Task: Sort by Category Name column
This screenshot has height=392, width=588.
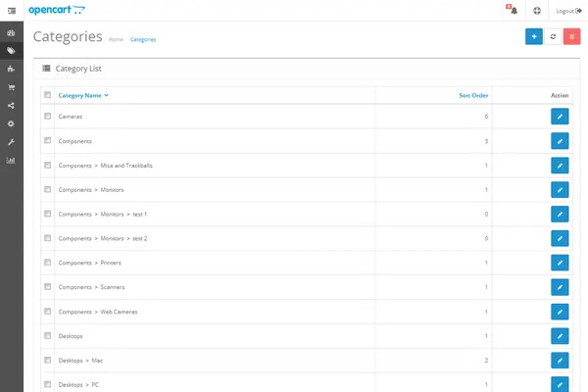Action: [82, 96]
